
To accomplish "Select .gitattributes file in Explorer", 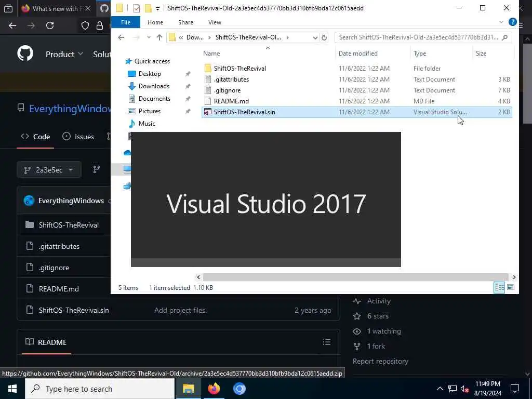I will pos(231,79).
